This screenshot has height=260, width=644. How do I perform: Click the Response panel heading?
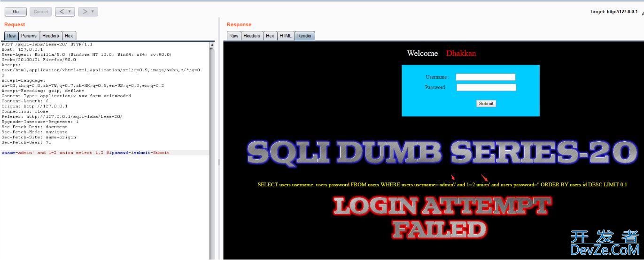(239, 24)
